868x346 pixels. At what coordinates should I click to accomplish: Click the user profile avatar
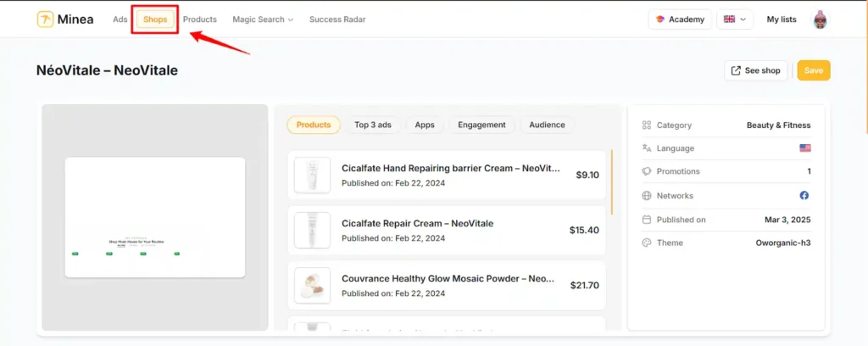pyautogui.click(x=821, y=20)
